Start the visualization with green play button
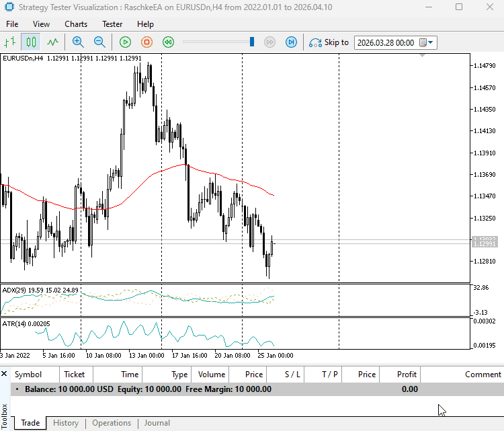This screenshot has height=431, width=504. coord(126,42)
